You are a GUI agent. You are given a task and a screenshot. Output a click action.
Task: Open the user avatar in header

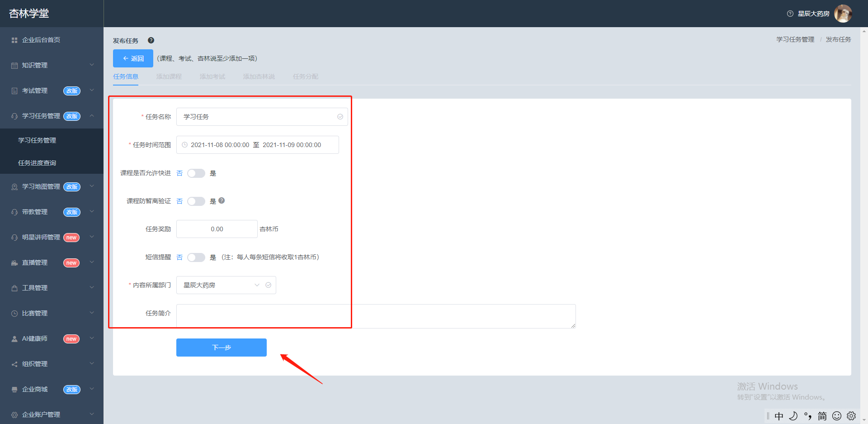coord(843,14)
